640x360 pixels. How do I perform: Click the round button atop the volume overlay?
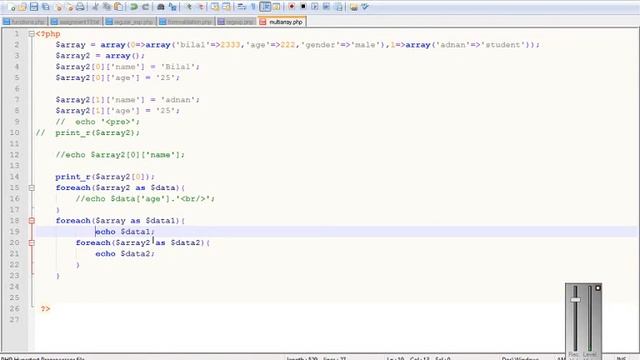pos(598,288)
